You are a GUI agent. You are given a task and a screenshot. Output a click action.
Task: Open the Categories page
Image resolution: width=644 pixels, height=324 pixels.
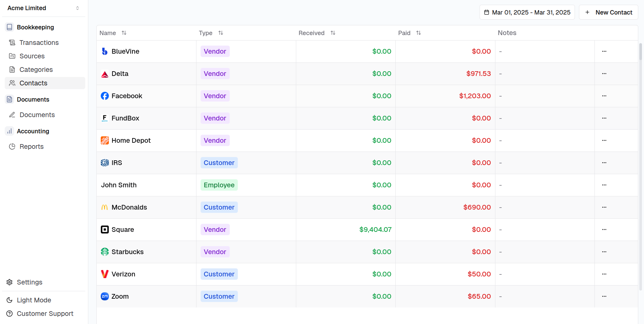click(45, 70)
